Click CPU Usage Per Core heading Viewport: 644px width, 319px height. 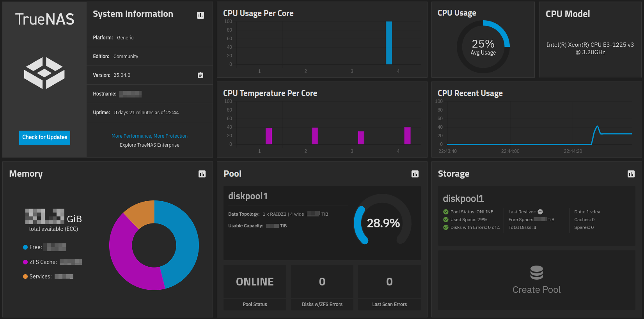point(258,13)
